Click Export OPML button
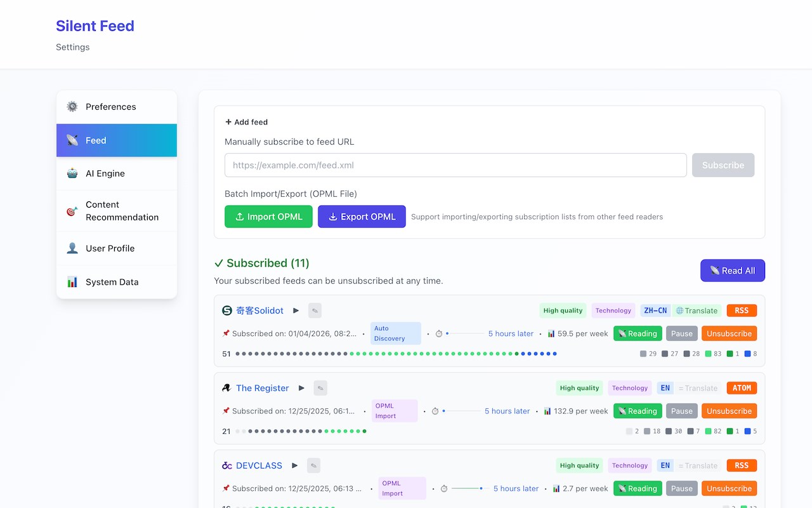812x508 pixels. tap(362, 217)
